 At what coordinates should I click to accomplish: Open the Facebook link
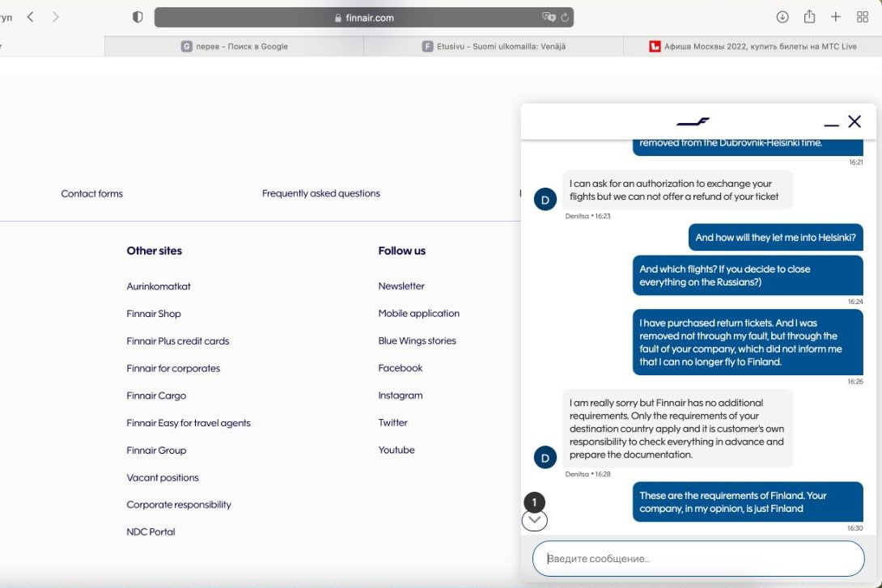400,368
